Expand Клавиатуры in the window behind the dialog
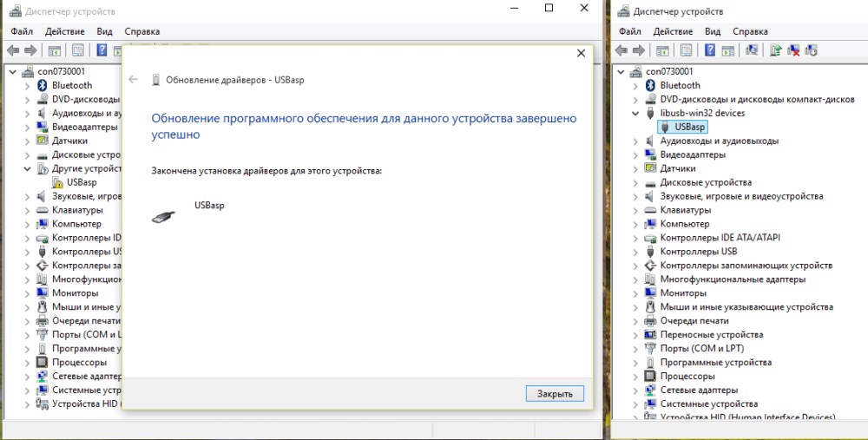 pos(27,210)
